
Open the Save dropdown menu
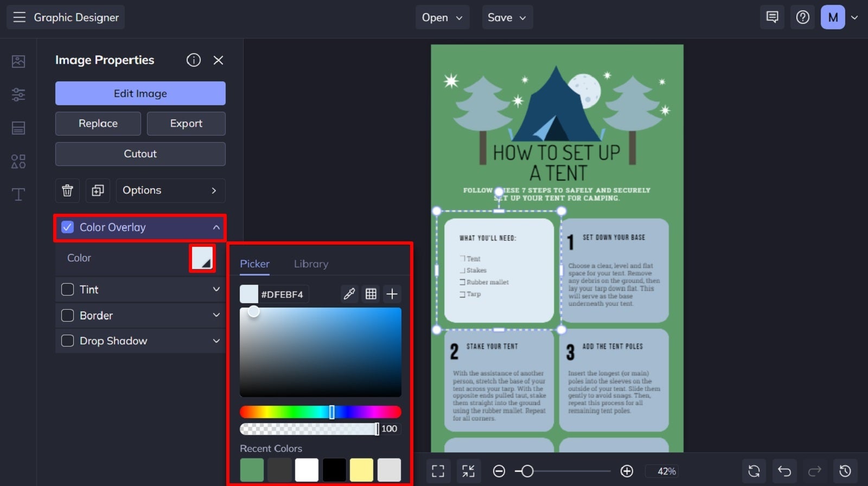[507, 17]
